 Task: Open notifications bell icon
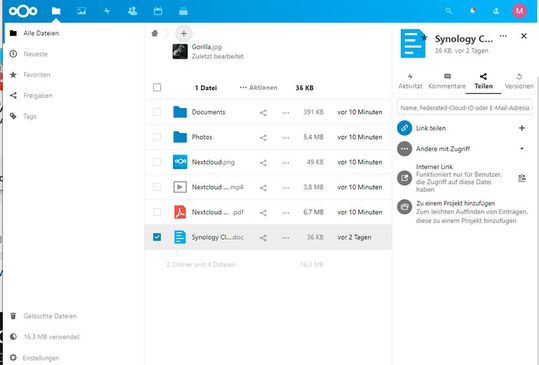tap(473, 11)
